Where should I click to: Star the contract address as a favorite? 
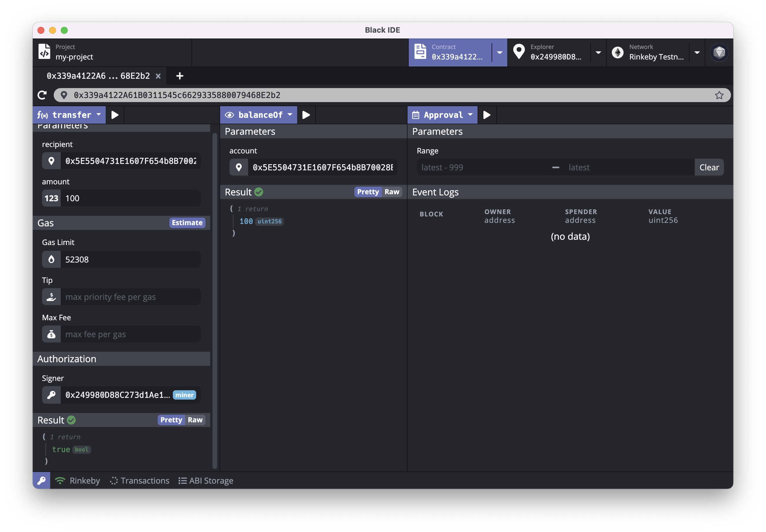[x=719, y=95]
